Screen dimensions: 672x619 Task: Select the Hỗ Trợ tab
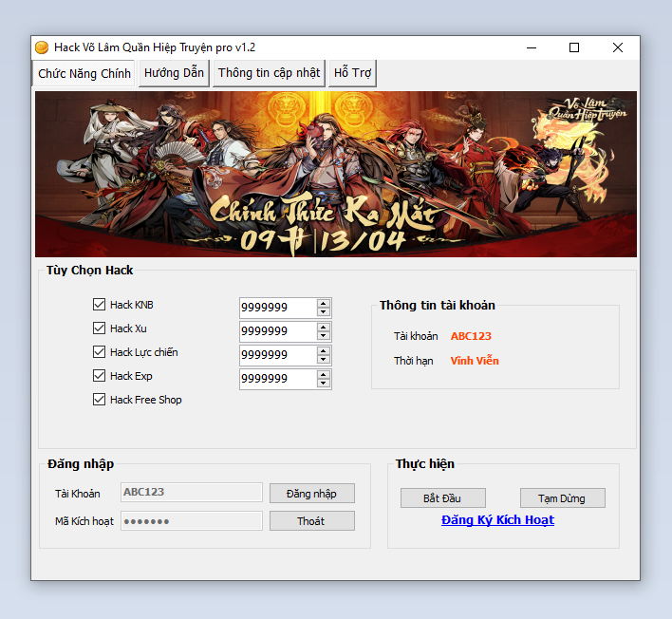tap(353, 73)
